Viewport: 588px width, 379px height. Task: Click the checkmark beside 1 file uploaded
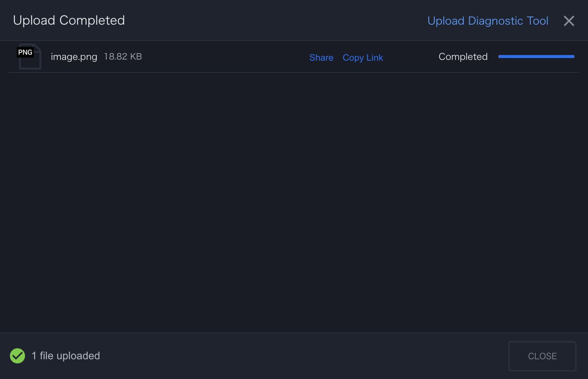tap(17, 355)
